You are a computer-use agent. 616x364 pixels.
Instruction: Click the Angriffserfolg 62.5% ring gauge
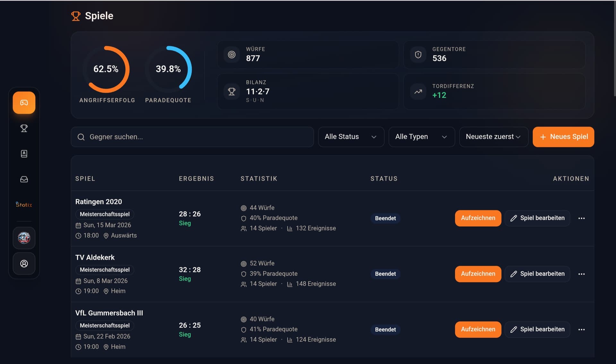pos(106,69)
